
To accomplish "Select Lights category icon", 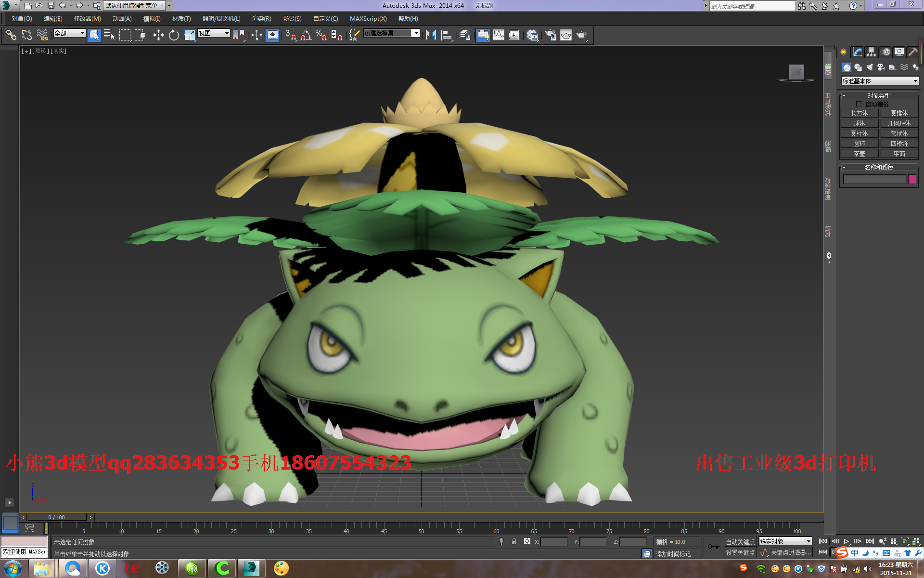I will [870, 67].
